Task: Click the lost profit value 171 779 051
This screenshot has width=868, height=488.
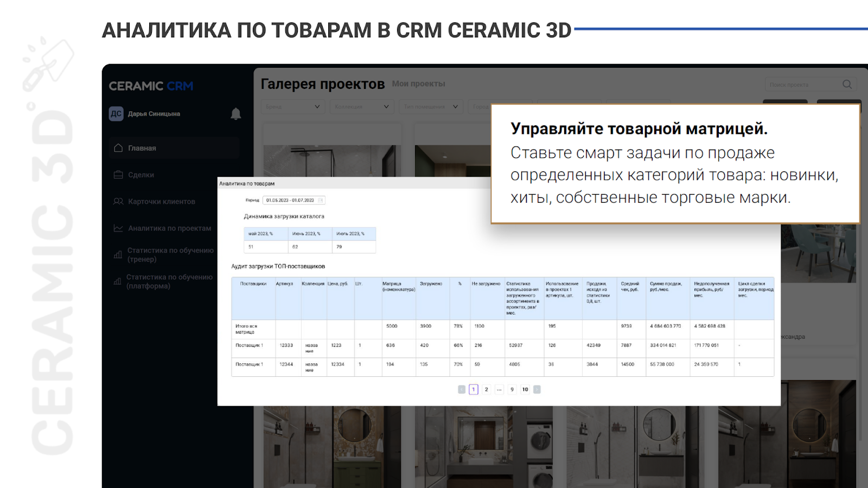Action: (x=706, y=345)
